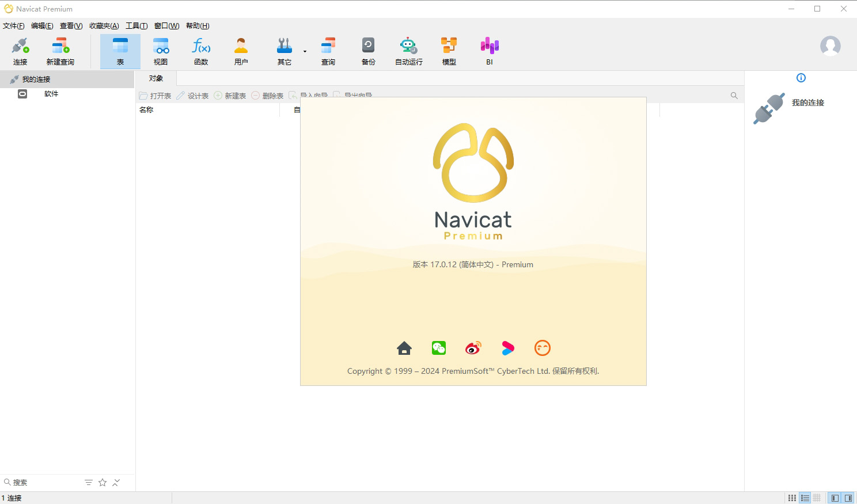Click the Youku video icon in About dialog
857x504 pixels.
508,348
